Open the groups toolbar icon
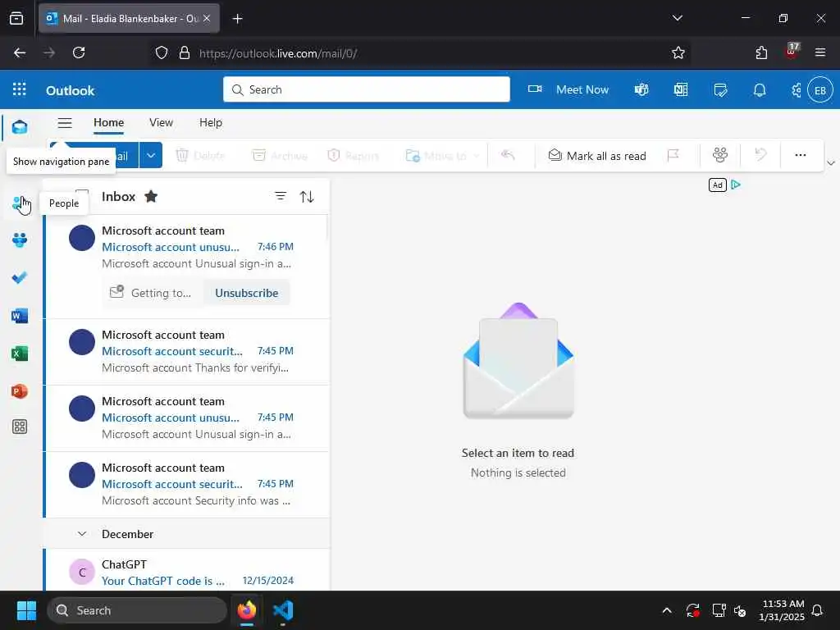This screenshot has width=840, height=630. point(720,155)
